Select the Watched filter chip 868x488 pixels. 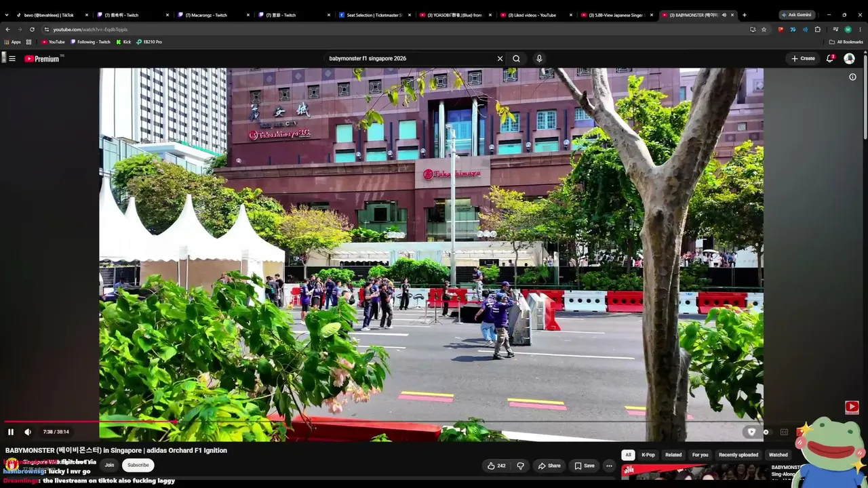click(778, 455)
